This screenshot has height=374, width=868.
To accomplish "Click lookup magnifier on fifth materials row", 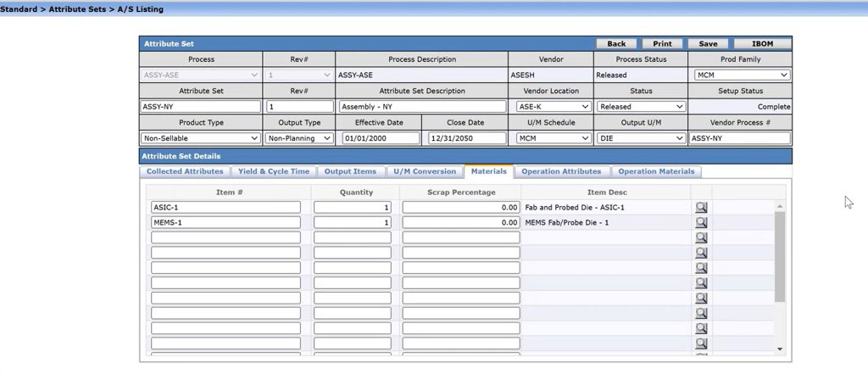I will (x=701, y=268).
